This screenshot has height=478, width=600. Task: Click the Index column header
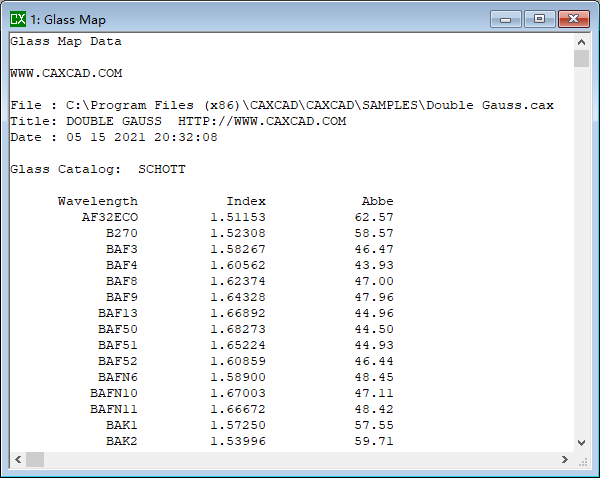[246, 201]
